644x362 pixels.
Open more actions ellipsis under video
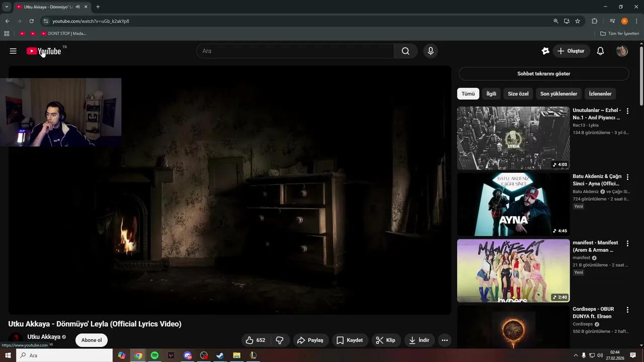pyautogui.click(x=445, y=340)
